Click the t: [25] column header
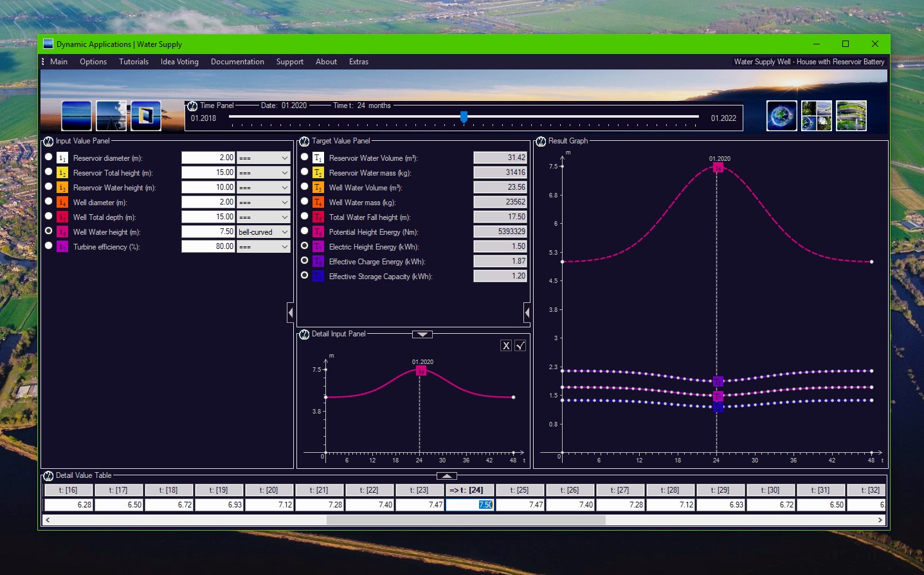 [520, 490]
